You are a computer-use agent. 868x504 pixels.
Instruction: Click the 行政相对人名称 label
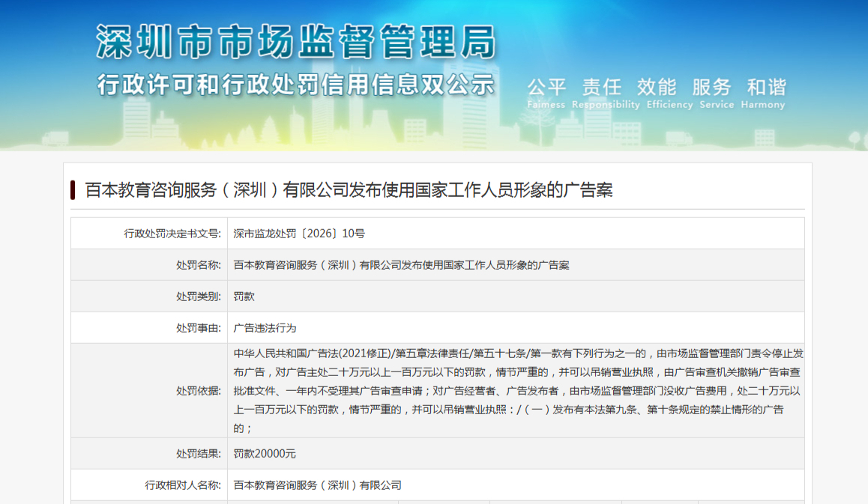pyautogui.click(x=183, y=486)
